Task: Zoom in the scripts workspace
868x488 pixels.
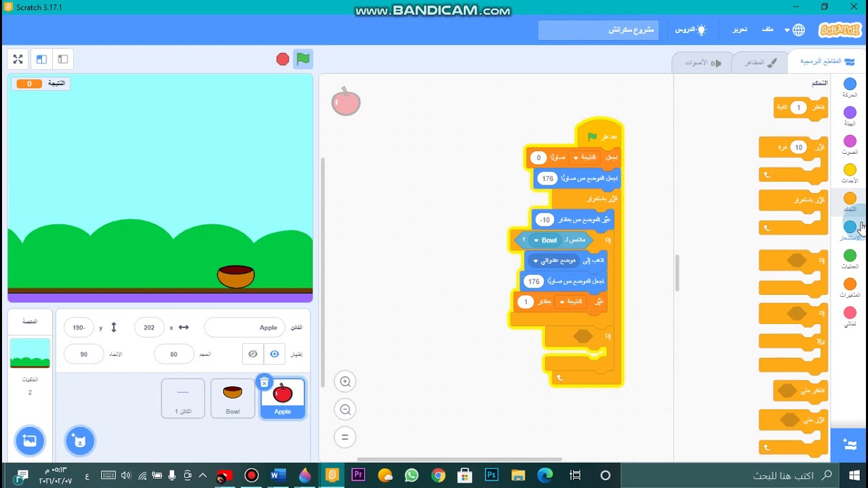Action: click(345, 382)
